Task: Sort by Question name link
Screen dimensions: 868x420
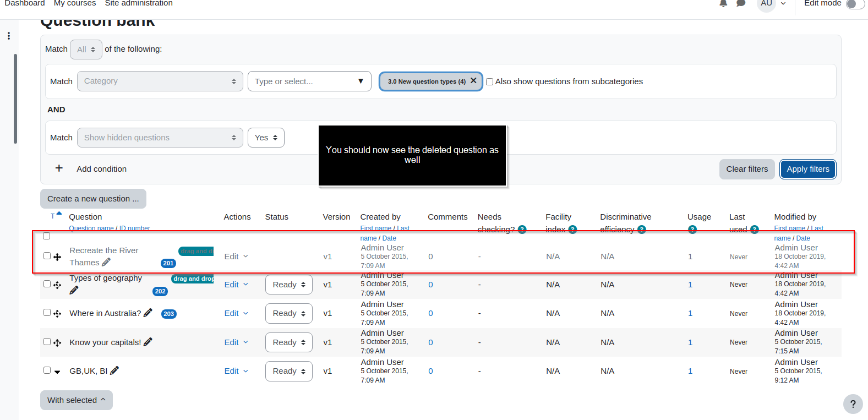Action: pos(91,228)
